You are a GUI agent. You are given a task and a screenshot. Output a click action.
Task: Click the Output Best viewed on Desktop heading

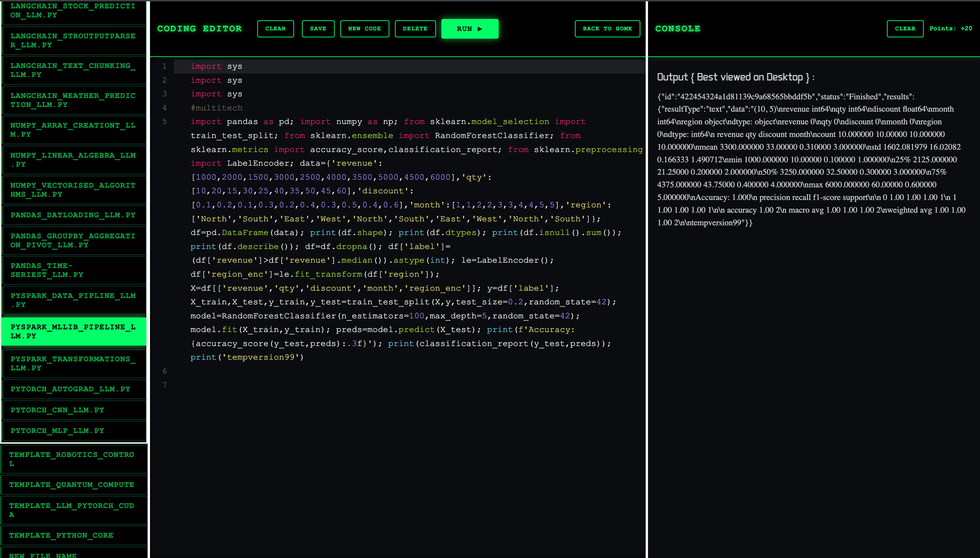[x=736, y=77]
